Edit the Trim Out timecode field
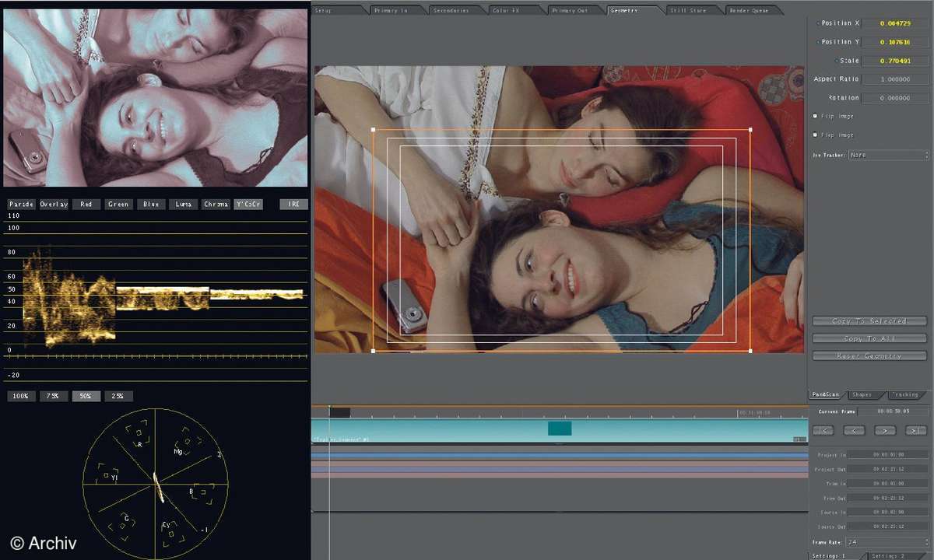Viewport: 934px width, 560px height. 888,498
